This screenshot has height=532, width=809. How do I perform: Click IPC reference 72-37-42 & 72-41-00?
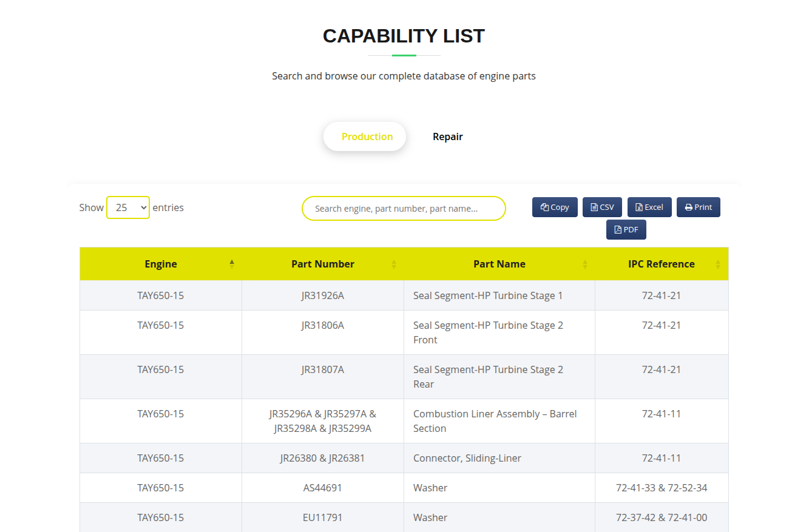662,517
